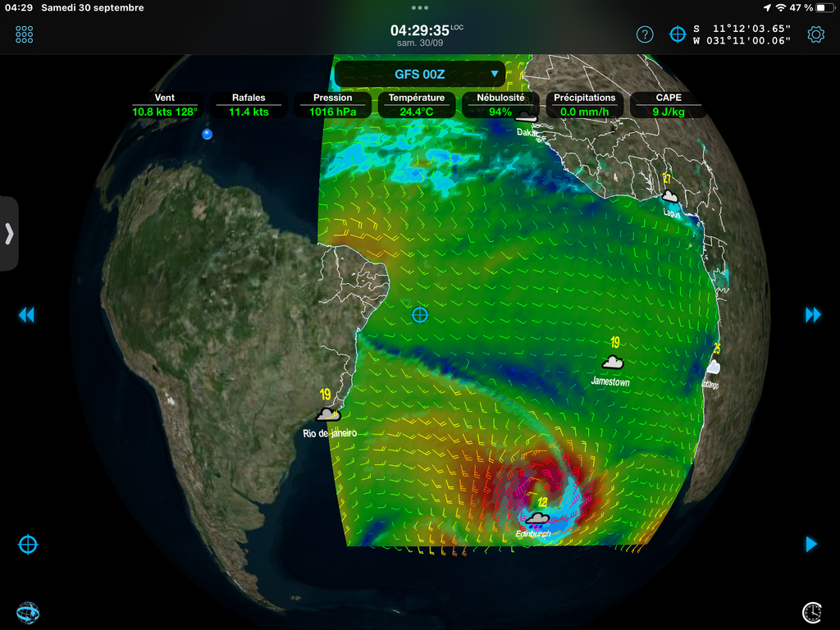The height and width of the screenshot is (630, 840).
Task: Tap the time display 04:29:35
Action: 419,30
